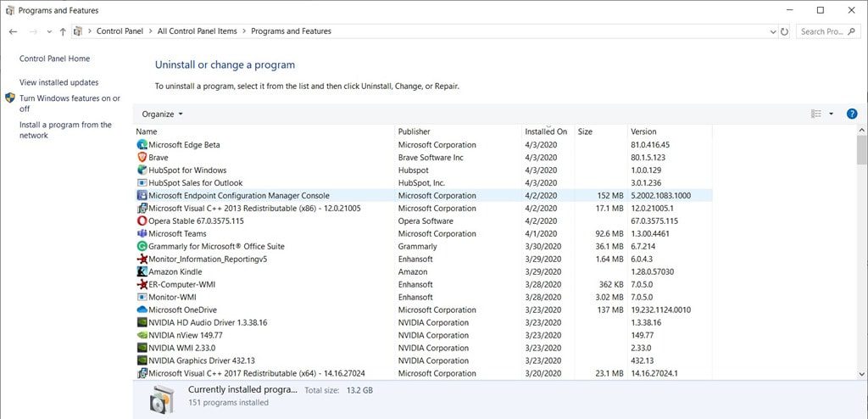Viewport: 868px width, 419px height.
Task: Click View installed updates link
Action: (58, 82)
